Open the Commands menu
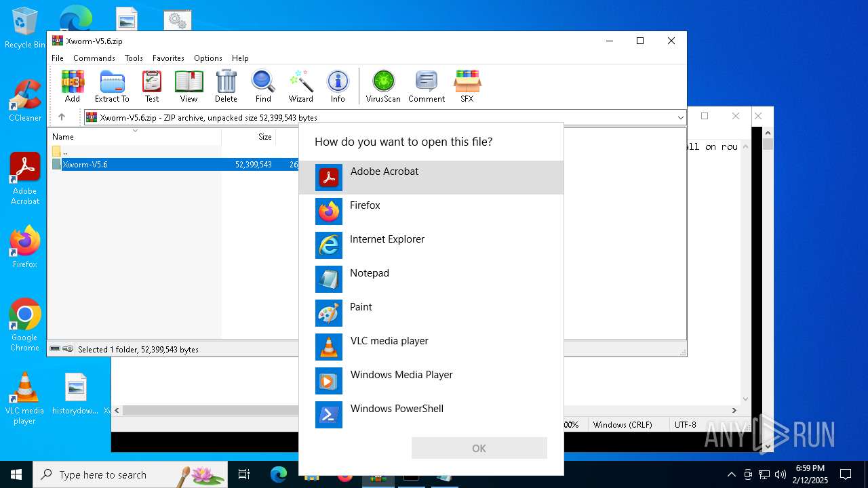 (94, 58)
